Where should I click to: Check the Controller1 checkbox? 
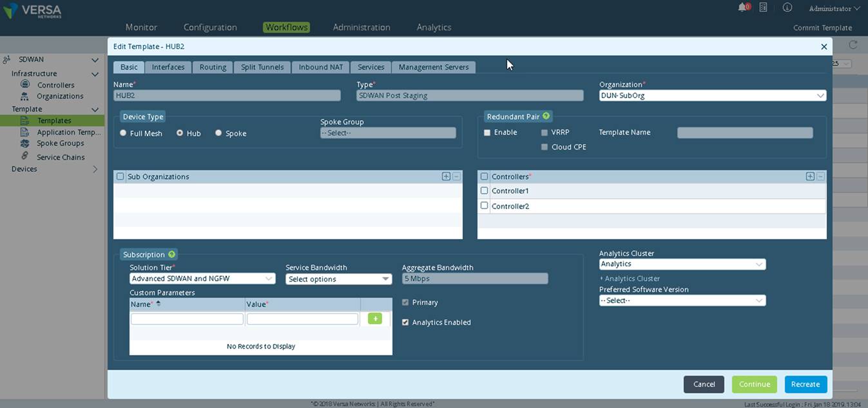[485, 191]
